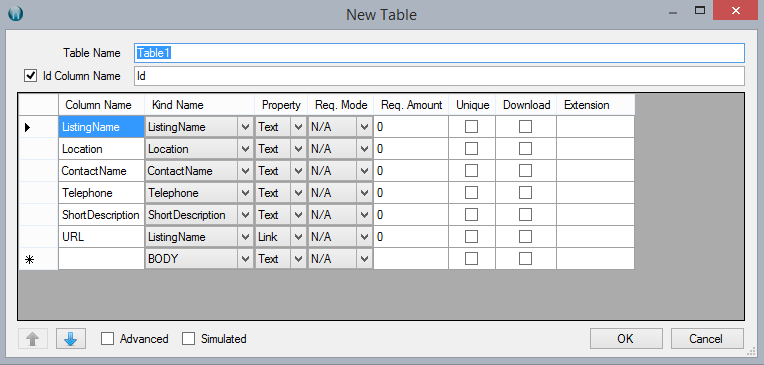Minimize the New Table window
The width and height of the screenshot is (764, 365).
coord(673,12)
